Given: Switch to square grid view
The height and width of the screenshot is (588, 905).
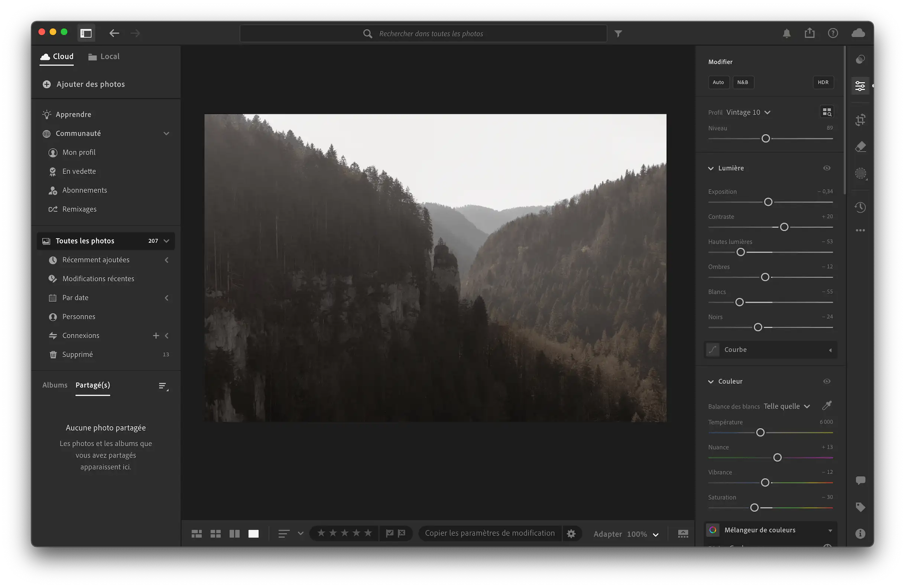Looking at the screenshot, I should click(x=215, y=534).
